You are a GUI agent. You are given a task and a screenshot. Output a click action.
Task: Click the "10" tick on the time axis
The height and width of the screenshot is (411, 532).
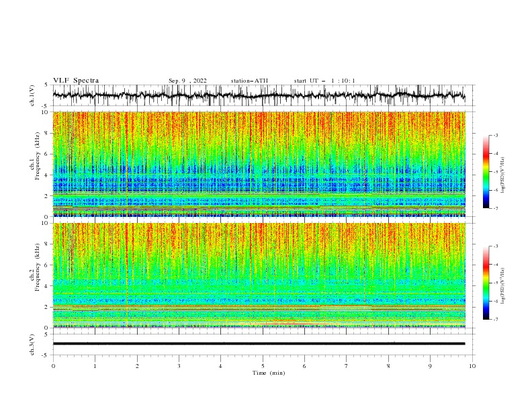tap(472, 366)
